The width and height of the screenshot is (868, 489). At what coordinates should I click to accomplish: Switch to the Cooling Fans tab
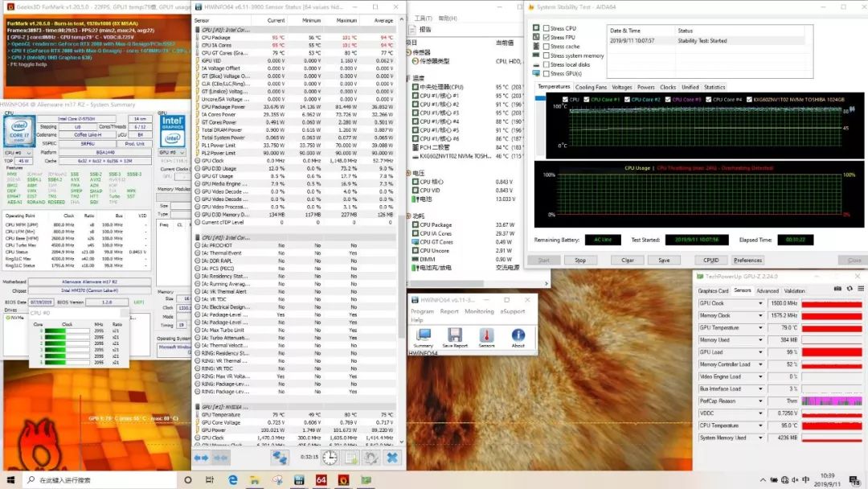pyautogui.click(x=591, y=87)
